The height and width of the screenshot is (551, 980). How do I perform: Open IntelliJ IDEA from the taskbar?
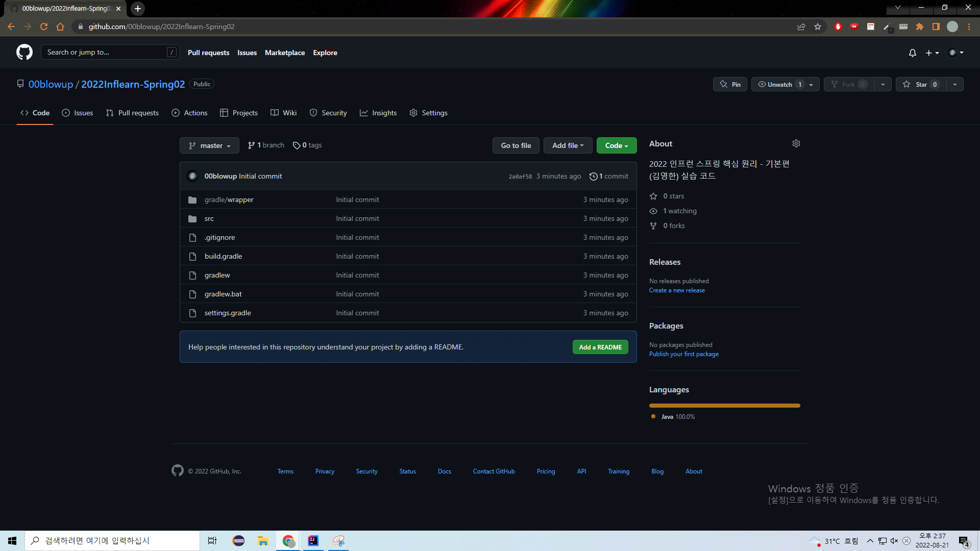pyautogui.click(x=313, y=541)
